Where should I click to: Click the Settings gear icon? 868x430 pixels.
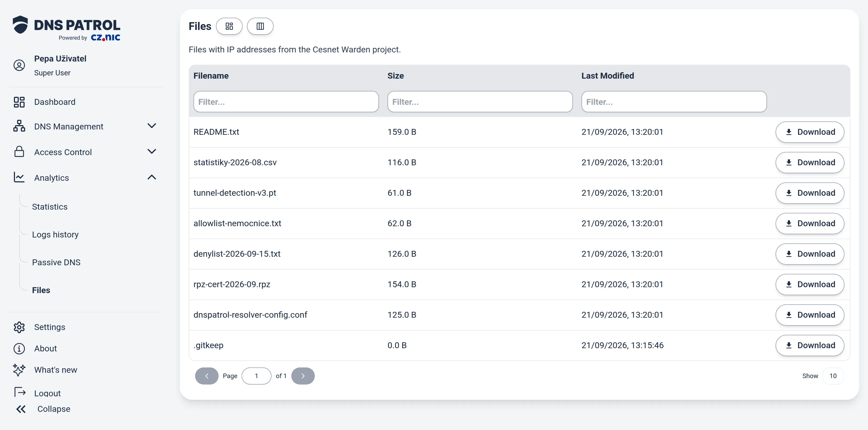click(19, 327)
